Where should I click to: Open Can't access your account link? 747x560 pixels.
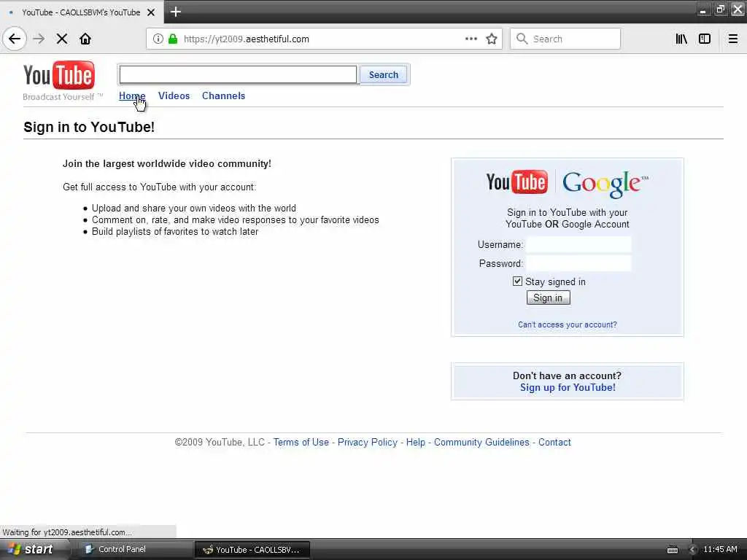pyautogui.click(x=568, y=324)
